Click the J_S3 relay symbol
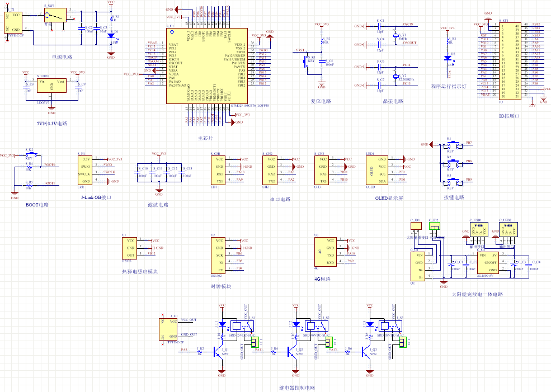Viewport: 551px width, 392px height. click(x=391, y=326)
